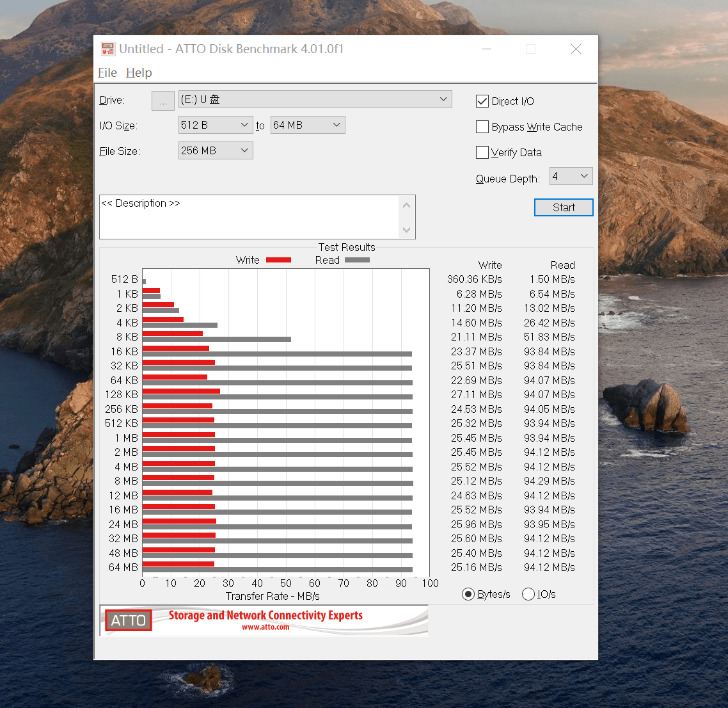Click the 360.36 KB/s write result
The image size is (728, 708).
[475, 279]
